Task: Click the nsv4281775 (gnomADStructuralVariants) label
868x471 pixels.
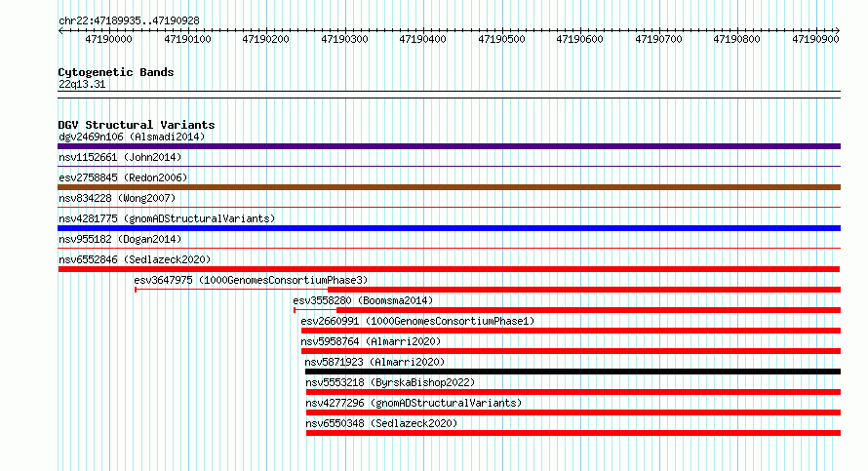Action: click(x=167, y=218)
